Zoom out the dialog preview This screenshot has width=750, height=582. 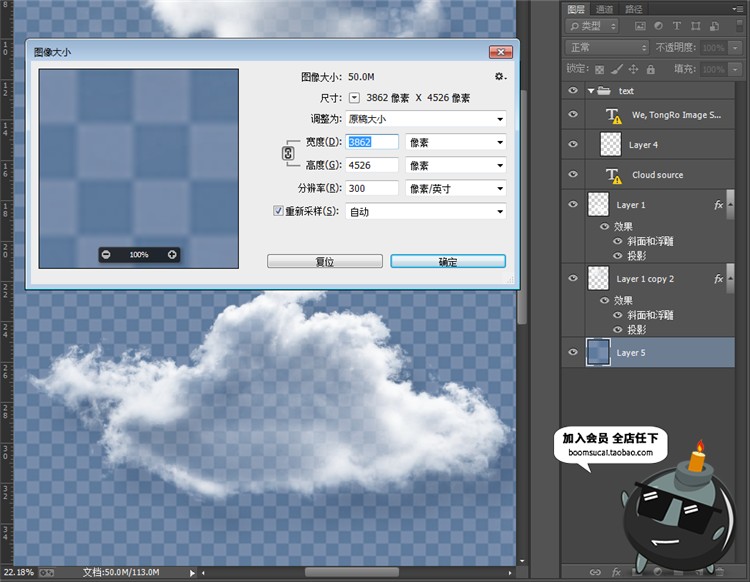[x=107, y=255]
